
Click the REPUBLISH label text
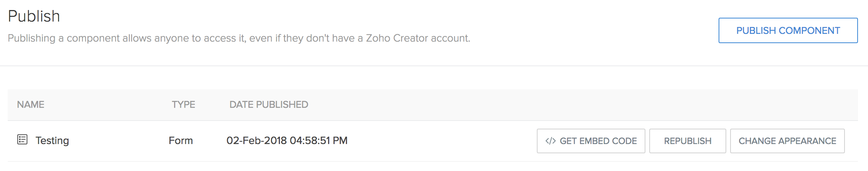(x=687, y=141)
